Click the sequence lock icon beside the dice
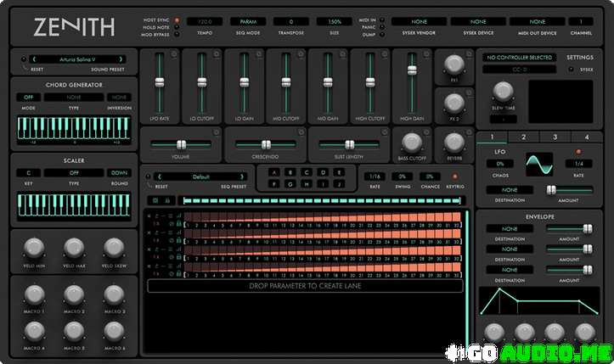614x364 pixels. [x=168, y=200]
